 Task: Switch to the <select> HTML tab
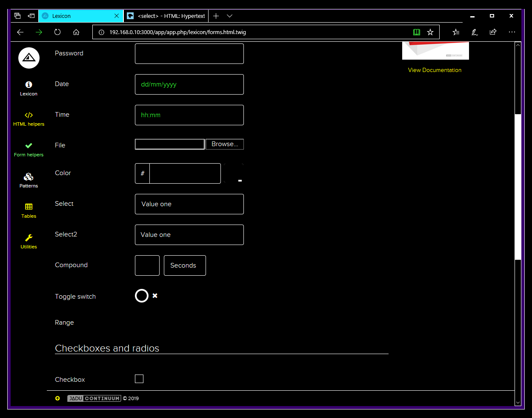[x=166, y=16]
